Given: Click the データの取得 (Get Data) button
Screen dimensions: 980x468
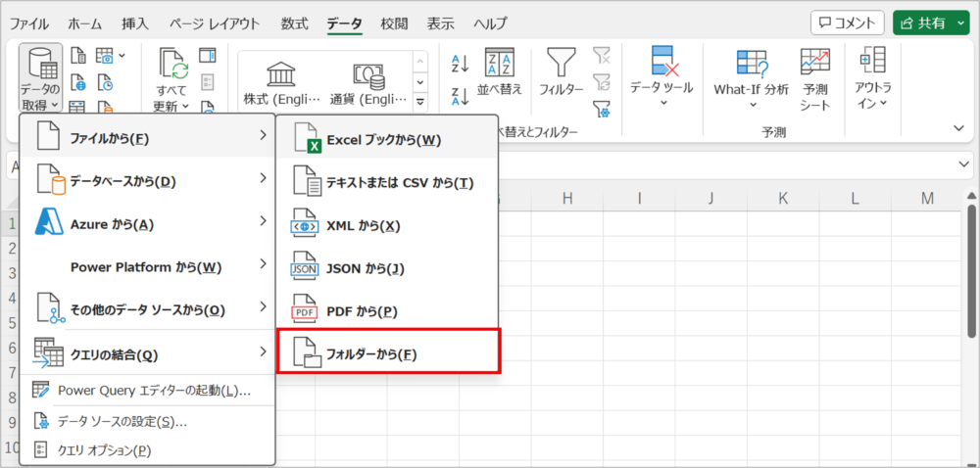Looking at the screenshot, I should (x=40, y=76).
